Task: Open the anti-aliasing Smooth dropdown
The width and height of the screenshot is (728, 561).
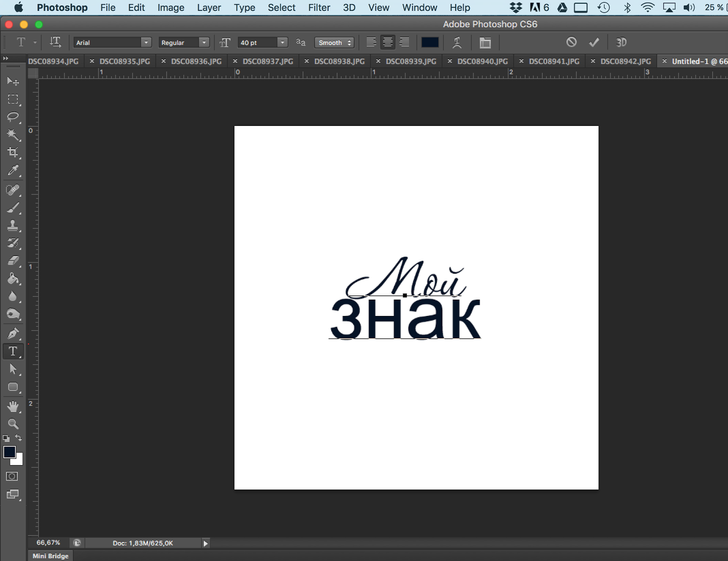Action: (x=334, y=42)
